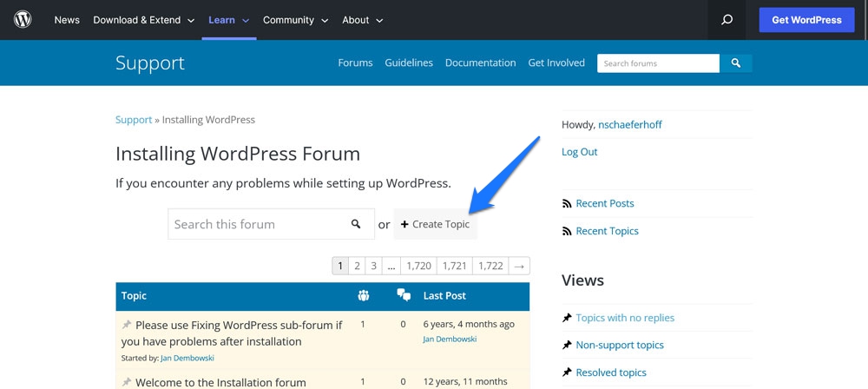Viewport: 868px width, 389px height.
Task: Focus the Search this forum field
Action: click(256, 224)
